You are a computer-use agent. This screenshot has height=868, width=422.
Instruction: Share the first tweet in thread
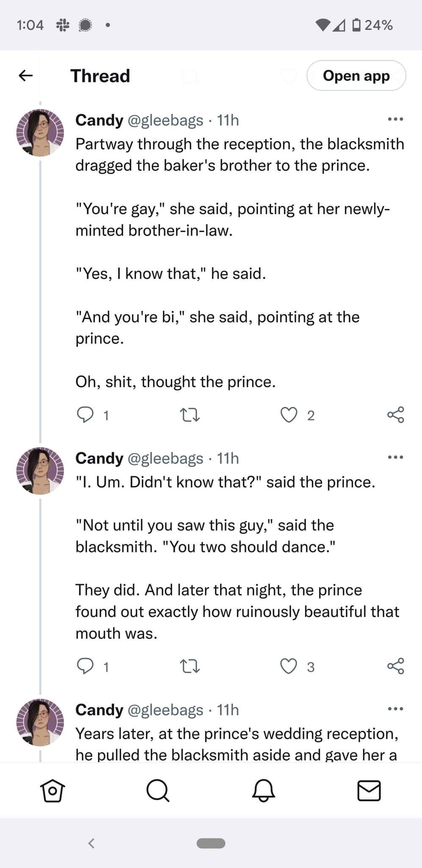(x=396, y=415)
